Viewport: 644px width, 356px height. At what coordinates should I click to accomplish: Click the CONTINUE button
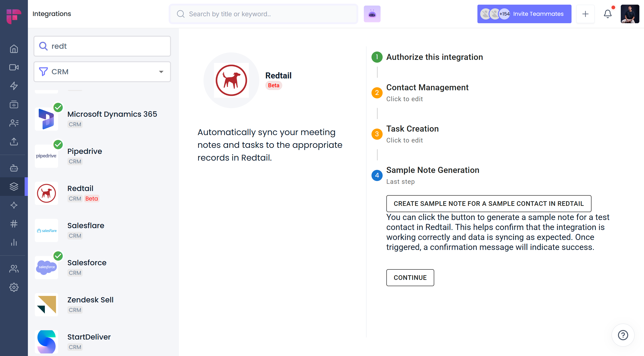click(410, 278)
